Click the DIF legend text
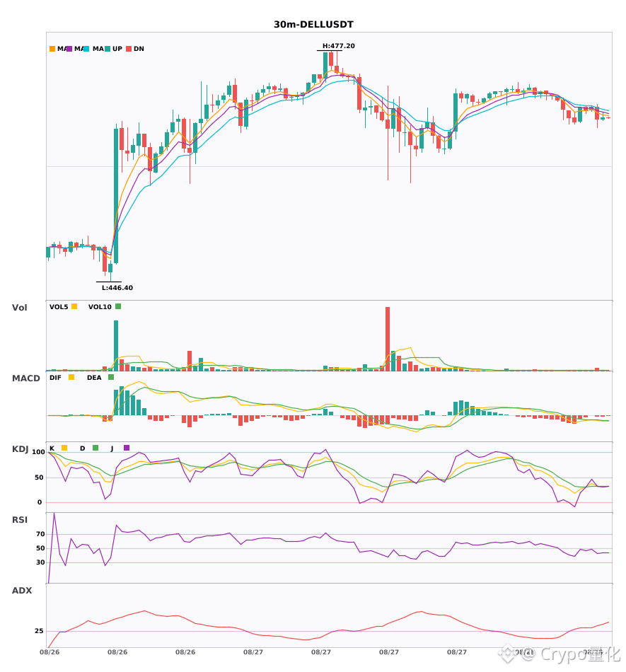This screenshot has height=672, width=626. pyautogui.click(x=55, y=378)
